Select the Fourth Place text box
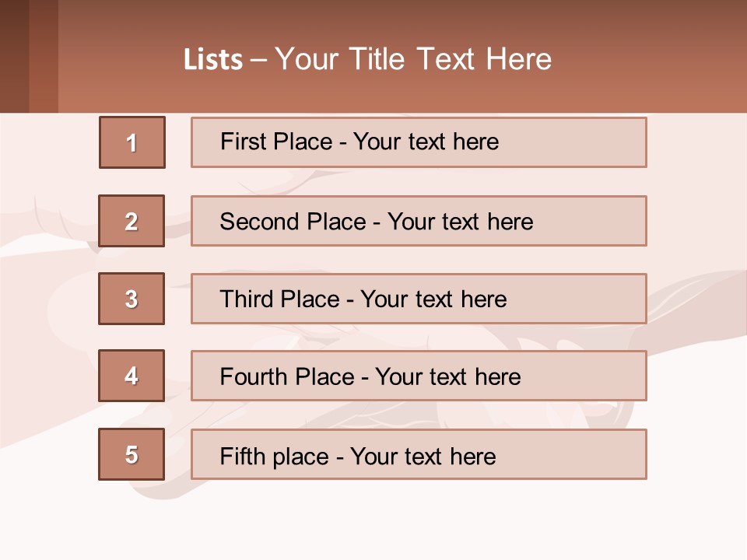Image resolution: width=747 pixels, height=560 pixels. 419,376
